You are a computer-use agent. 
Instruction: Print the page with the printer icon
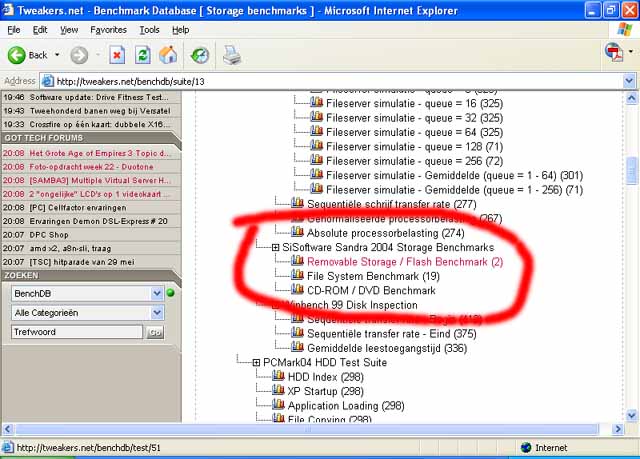(x=232, y=55)
